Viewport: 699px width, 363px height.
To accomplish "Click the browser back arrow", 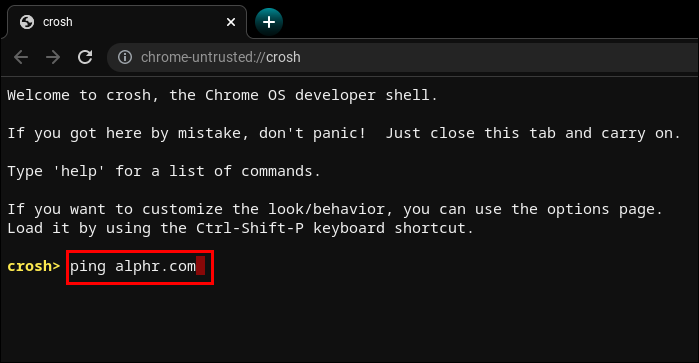I will tap(21, 57).
